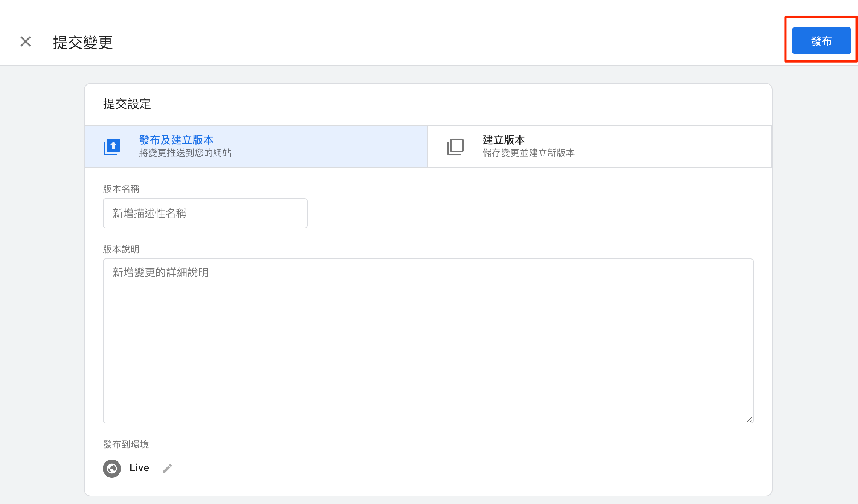The width and height of the screenshot is (858, 504).
Task: Close the 提交變更 panel with X
Action: 26,41
